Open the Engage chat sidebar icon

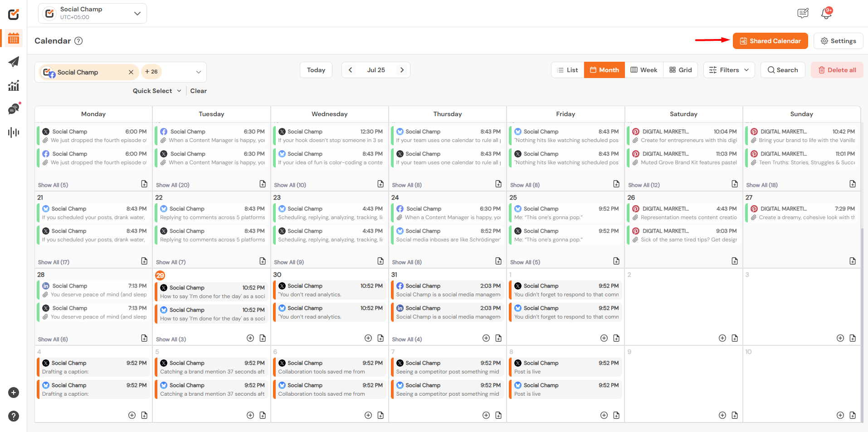pos(14,109)
